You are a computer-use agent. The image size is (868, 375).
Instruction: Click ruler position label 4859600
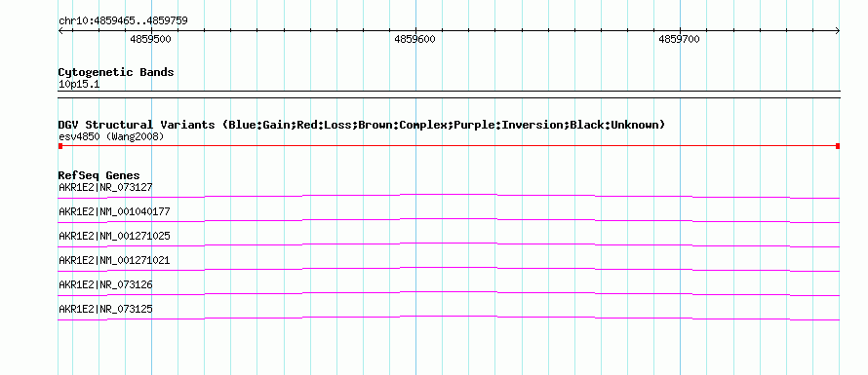click(414, 39)
